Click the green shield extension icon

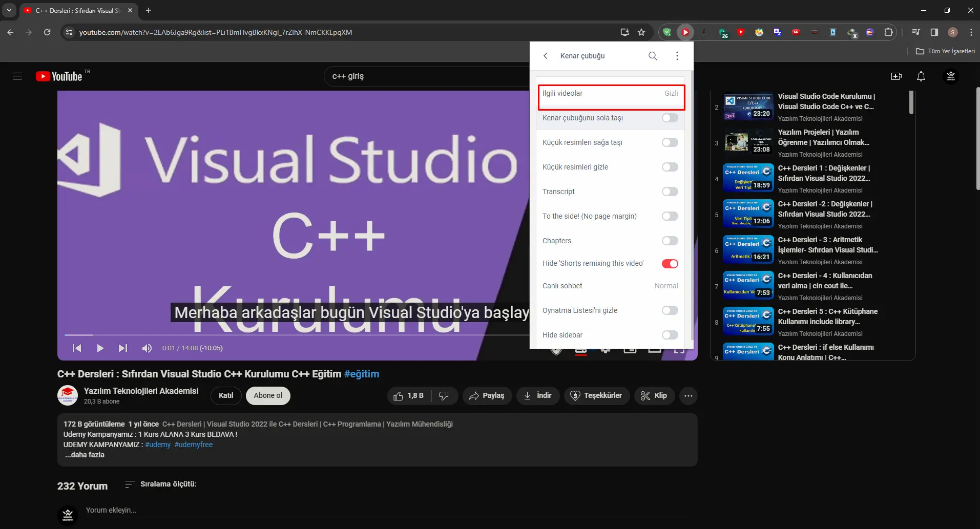pos(667,32)
